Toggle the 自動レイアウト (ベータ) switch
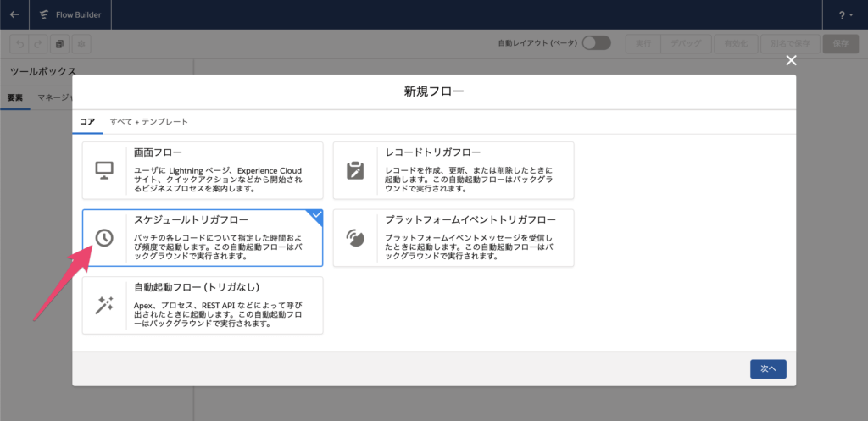Viewport: 868px width, 421px height. (596, 43)
